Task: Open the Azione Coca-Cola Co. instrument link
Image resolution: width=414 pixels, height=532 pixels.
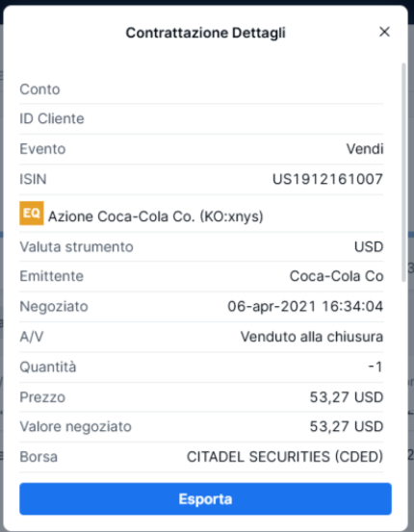Action: pos(156,216)
